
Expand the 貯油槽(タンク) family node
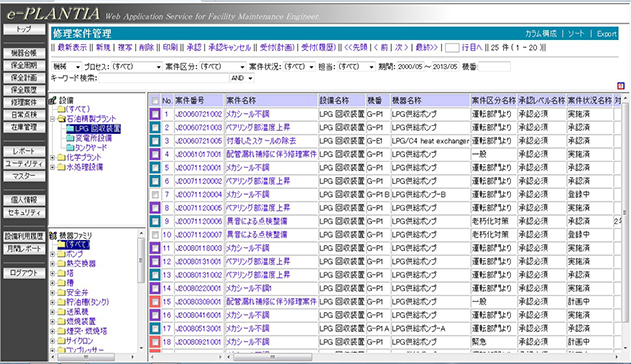[52, 302]
